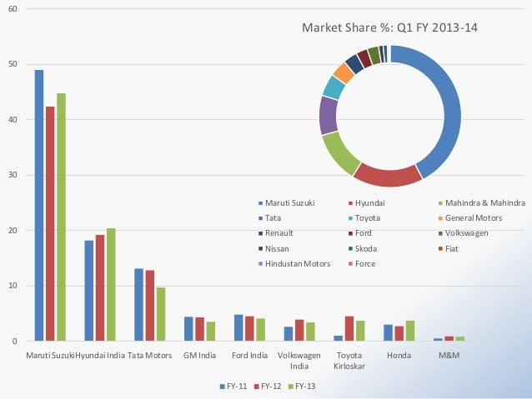Click the Honda FY-13 green bar
Screen dimensions: 532x399
[x=410, y=331]
